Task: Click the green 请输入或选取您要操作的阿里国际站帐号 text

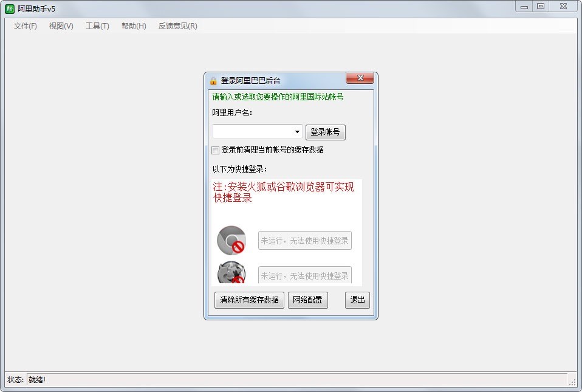Action: point(278,97)
